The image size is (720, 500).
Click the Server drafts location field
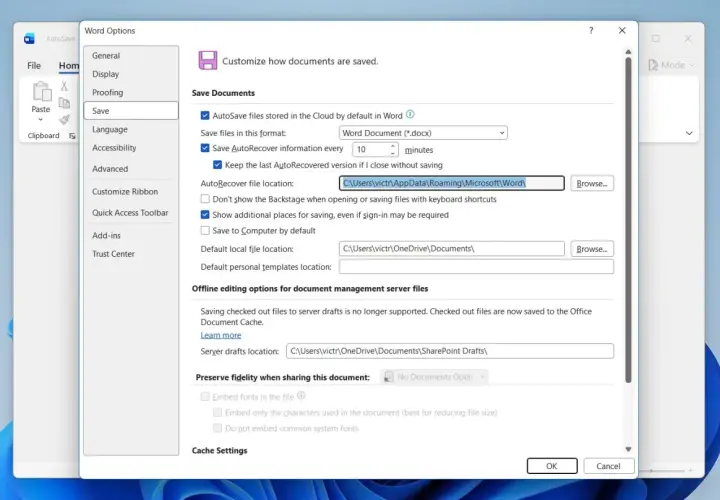(450, 351)
